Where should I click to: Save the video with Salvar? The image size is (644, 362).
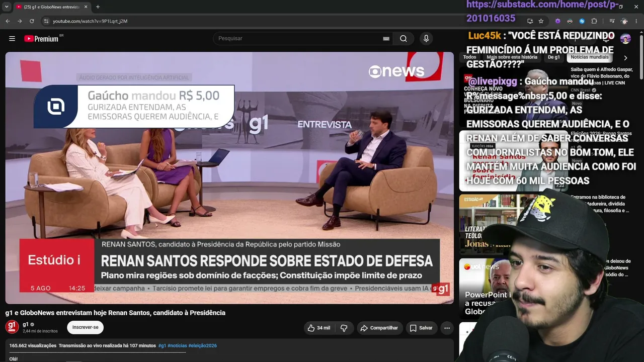click(x=421, y=328)
